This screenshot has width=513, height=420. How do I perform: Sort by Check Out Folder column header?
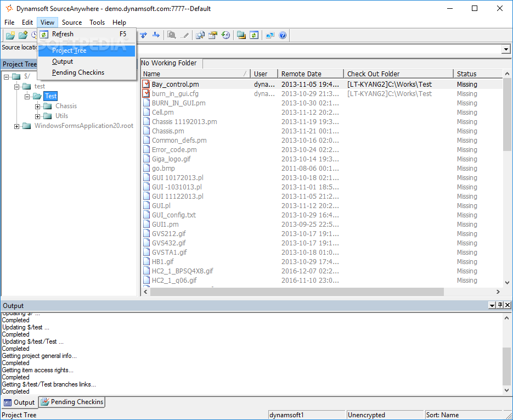click(398, 74)
